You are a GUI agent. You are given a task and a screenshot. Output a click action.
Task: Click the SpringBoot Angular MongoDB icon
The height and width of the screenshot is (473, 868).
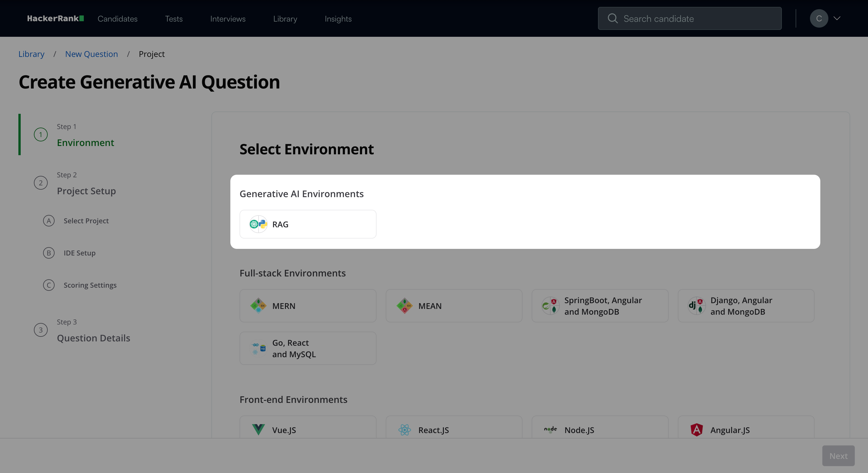(551, 306)
